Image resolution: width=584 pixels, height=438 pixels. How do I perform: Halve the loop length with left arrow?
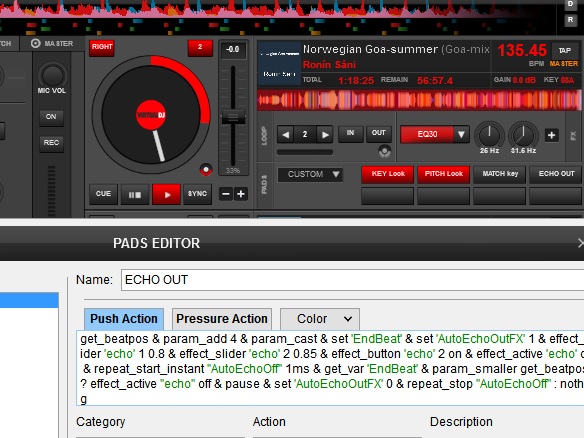[x=286, y=134]
